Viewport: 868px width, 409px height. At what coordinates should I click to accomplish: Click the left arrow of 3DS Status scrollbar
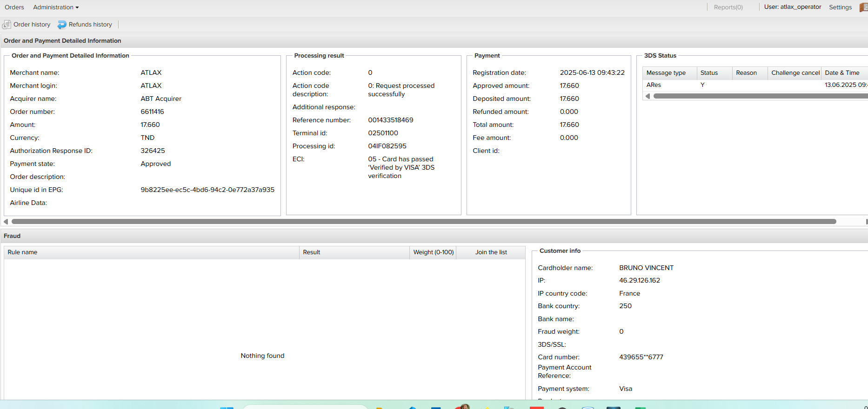(x=648, y=96)
